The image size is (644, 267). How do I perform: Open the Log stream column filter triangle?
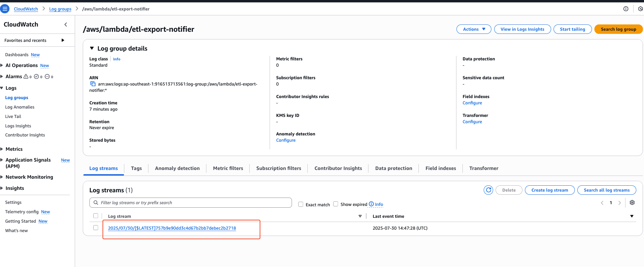360,216
